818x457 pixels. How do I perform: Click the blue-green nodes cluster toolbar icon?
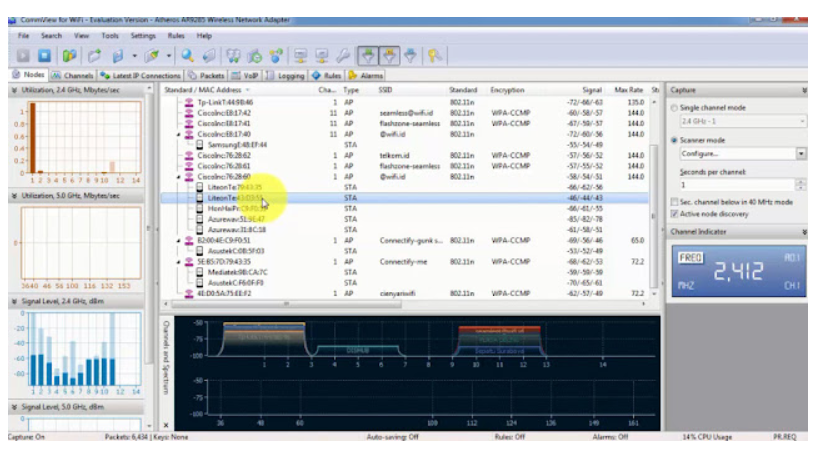[x=276, y=55]
